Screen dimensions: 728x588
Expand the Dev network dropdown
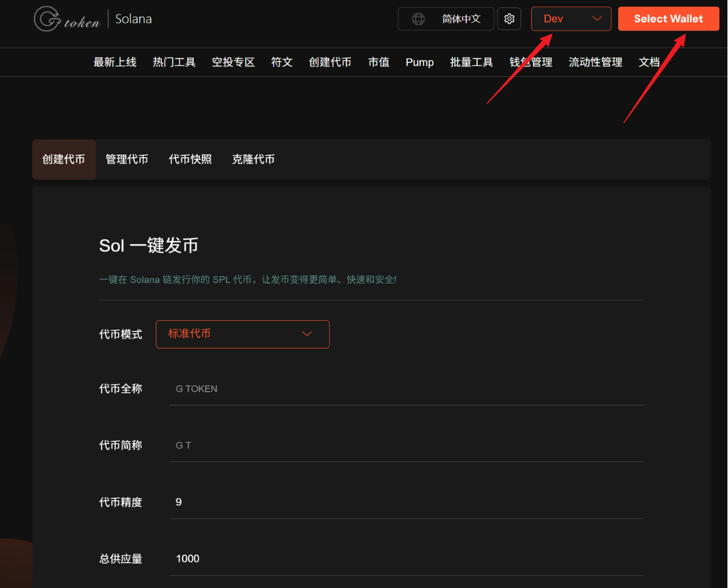[x=571, y=18]
